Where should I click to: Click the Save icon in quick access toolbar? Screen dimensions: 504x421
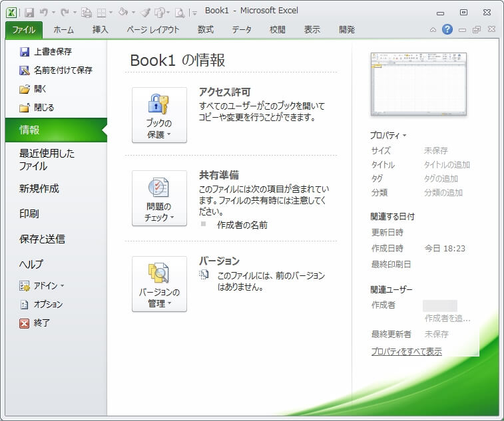pos(29,13)
